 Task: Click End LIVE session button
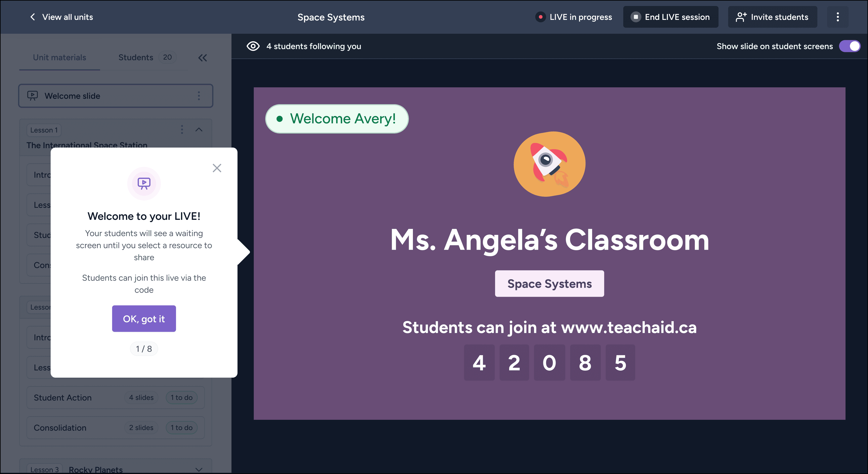pos(670,17)
